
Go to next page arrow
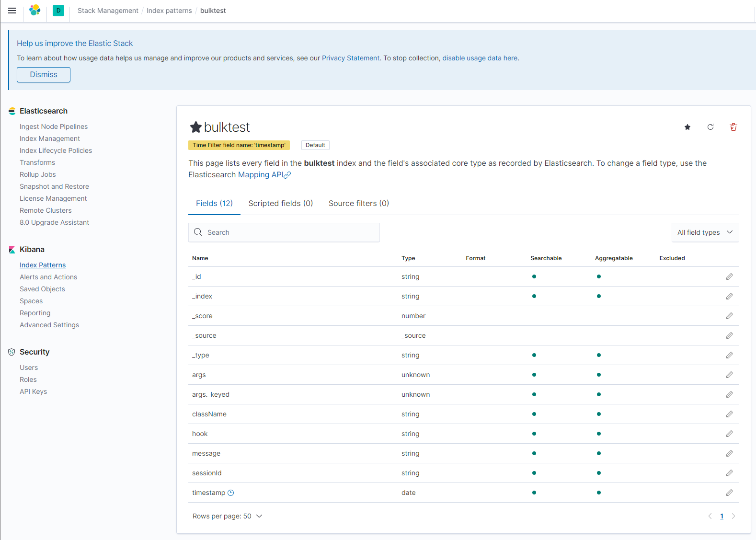[x=733, y=516]
